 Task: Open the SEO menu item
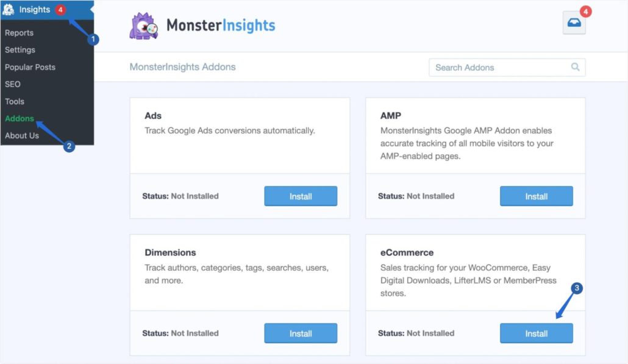pyautogui.click(x=12, y=84)
